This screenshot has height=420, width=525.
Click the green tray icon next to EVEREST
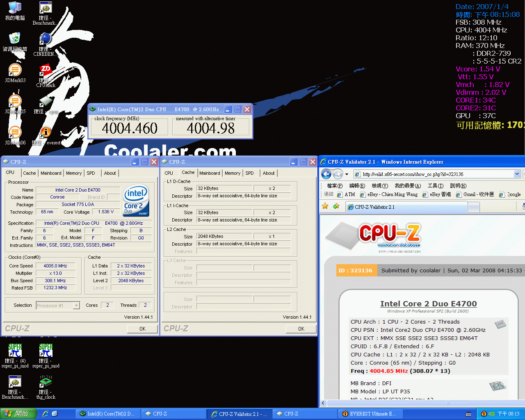[491, 414]
